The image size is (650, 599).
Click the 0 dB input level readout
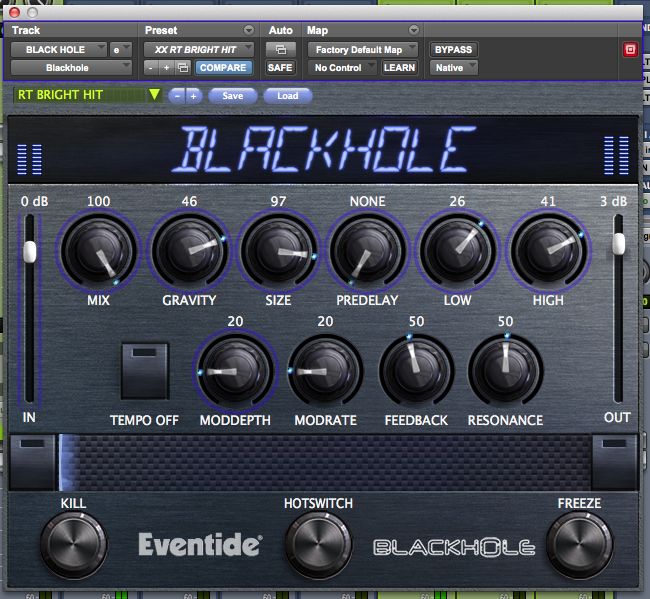(34, 201)
